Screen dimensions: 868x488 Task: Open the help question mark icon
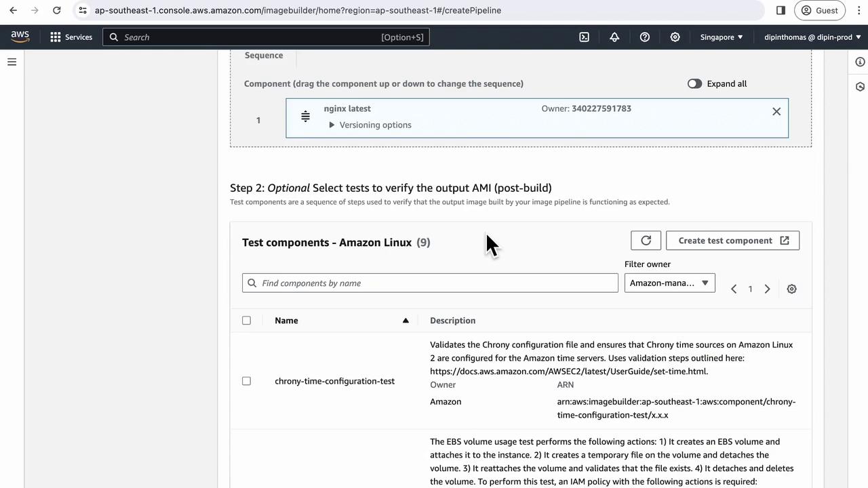pyautogui.click(x=645, y=37)
